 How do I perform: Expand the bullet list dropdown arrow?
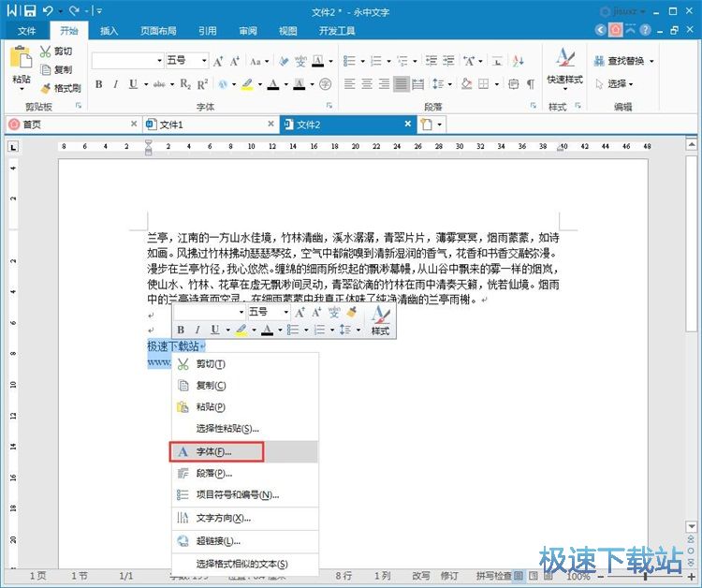point(362,62)
